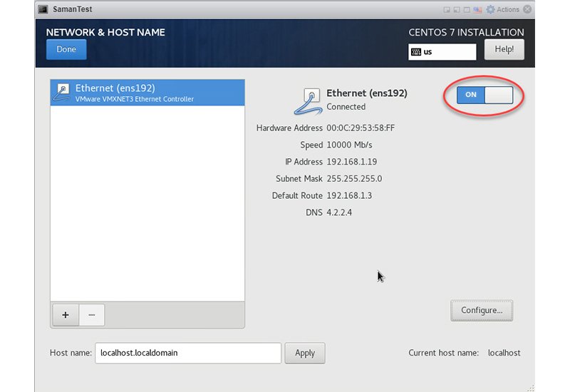The image size is (570, 392).
Task: Select Ethernet (ens192) in device list
Action: click(x=147, y=93)
